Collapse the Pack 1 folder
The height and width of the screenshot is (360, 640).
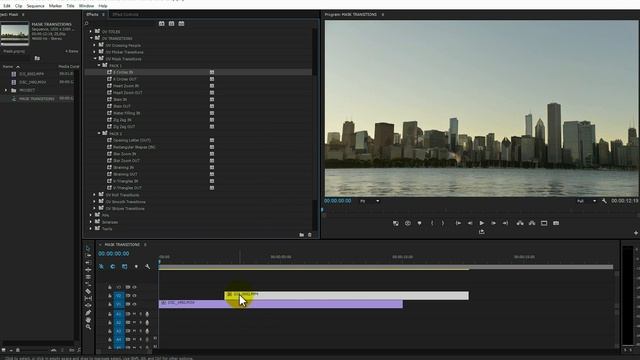click(x=99, y=65)
